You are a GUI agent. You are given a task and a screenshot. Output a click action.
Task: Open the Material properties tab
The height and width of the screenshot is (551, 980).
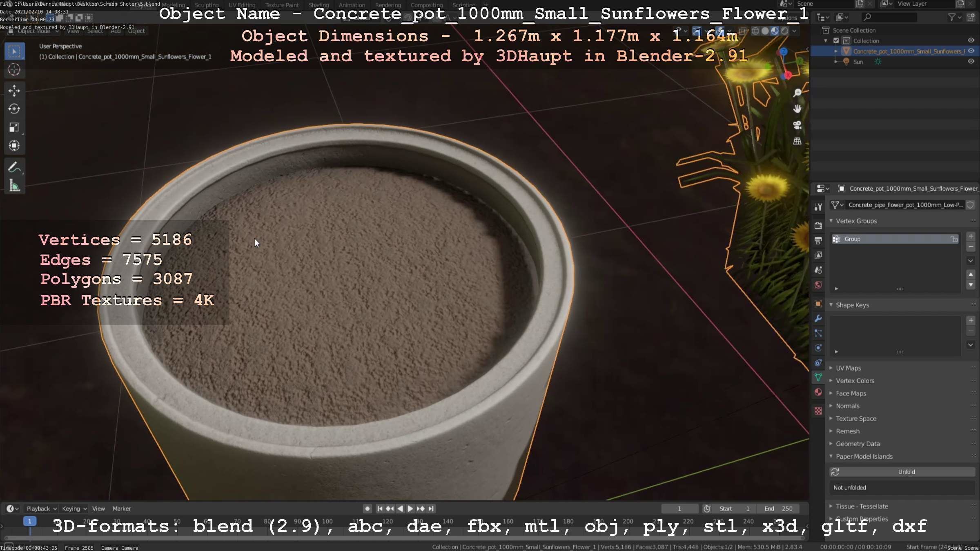(x=818, y=392)
